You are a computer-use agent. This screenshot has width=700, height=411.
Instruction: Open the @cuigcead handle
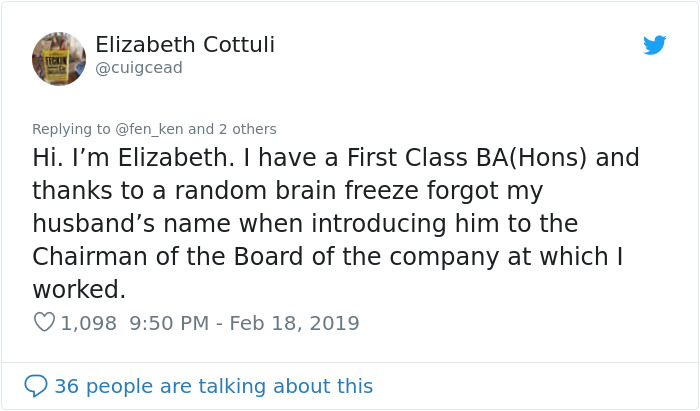(x=139, y=68)
